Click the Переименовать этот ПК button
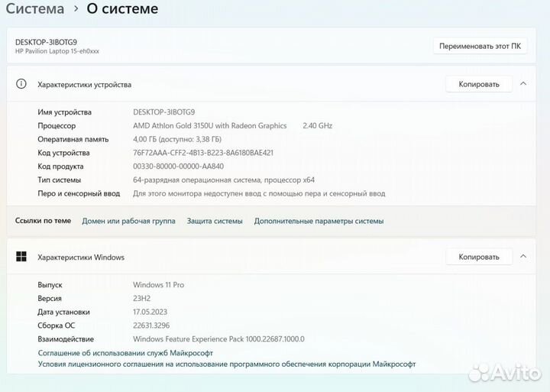 [x=480, y=46]
